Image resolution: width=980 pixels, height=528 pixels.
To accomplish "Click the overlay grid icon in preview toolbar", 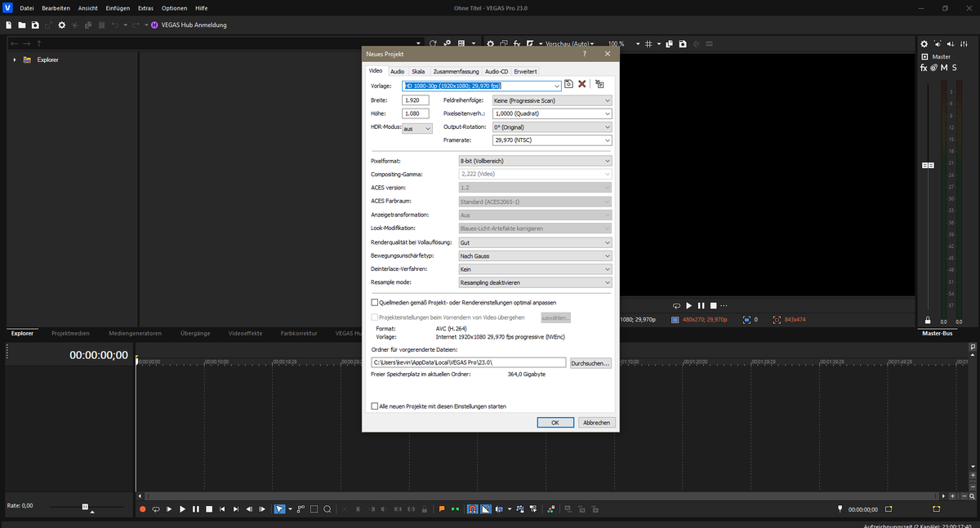I will tap(648, 43).
